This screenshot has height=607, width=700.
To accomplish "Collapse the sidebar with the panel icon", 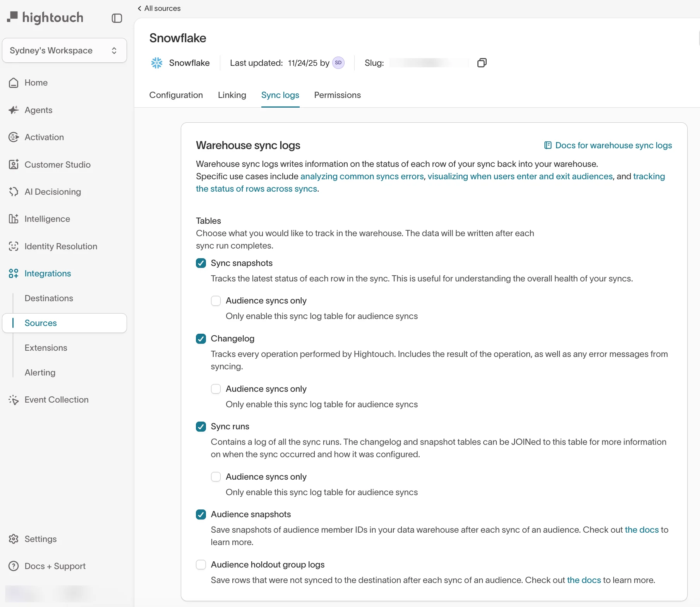I will point(117,18).
